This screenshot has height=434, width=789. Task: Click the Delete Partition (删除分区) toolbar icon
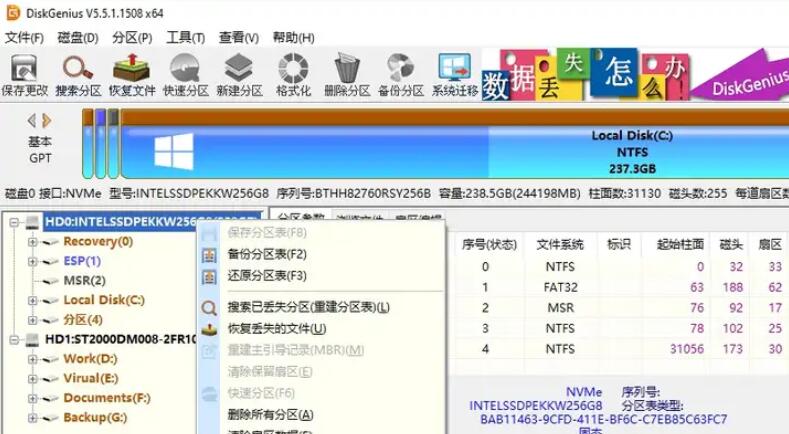pos(347,76)
